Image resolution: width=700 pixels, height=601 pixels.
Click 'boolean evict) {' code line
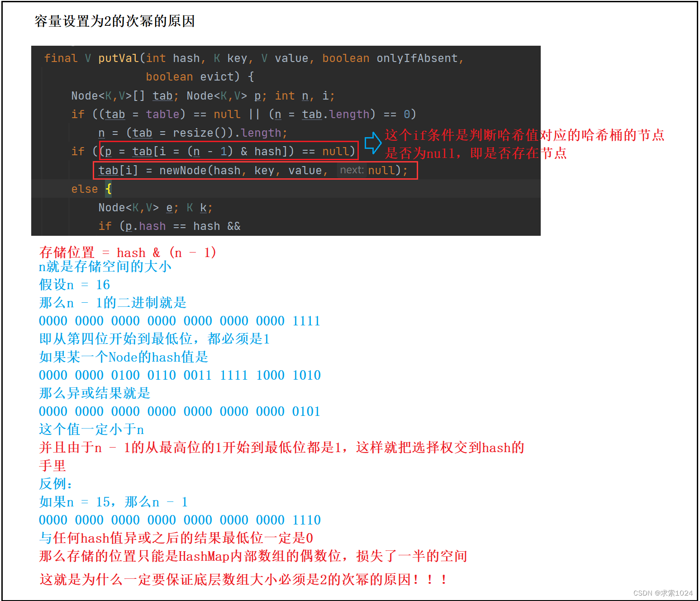[200, 76]
